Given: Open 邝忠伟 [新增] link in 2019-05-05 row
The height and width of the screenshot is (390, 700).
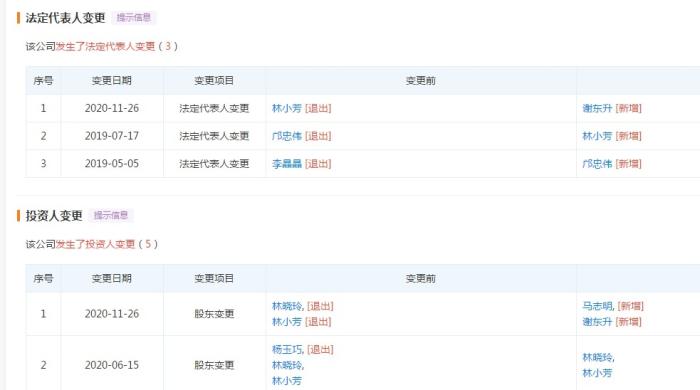Looking at the screenshot, I should click(x=612, y=164).
